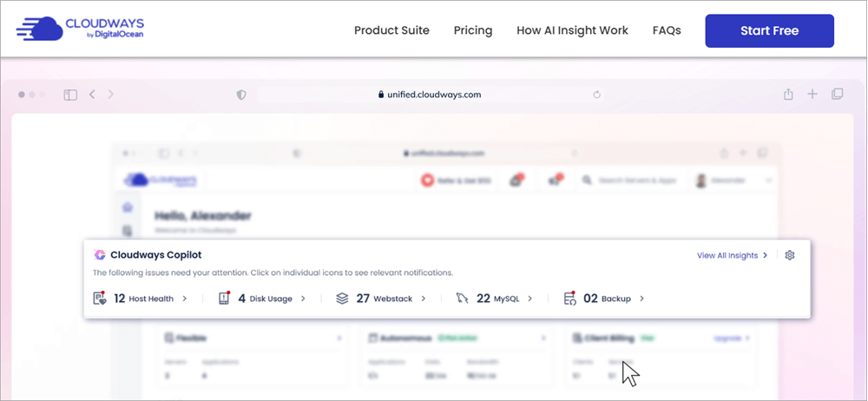
Task: Expand the Backup chevron
Action: pos(642,299)
